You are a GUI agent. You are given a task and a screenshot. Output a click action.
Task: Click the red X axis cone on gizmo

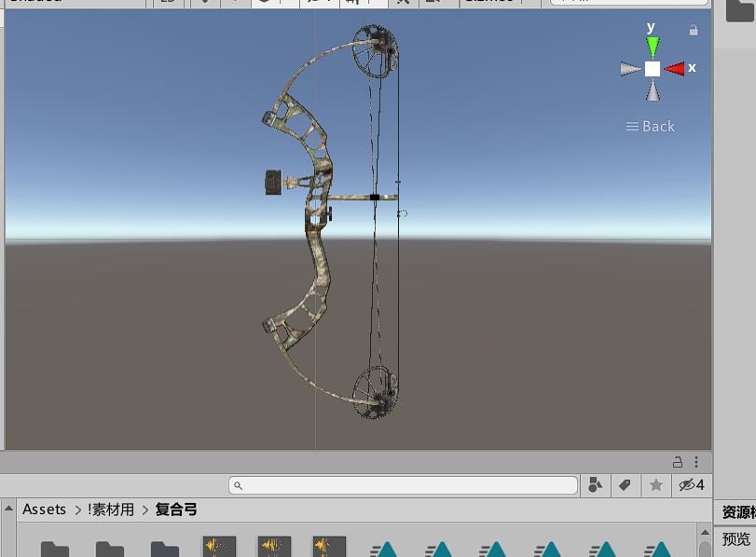pos(674,69)
